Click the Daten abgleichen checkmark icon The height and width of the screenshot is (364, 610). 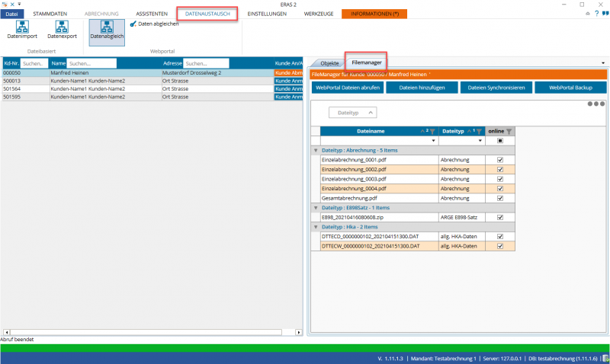[x=133, y=24]
